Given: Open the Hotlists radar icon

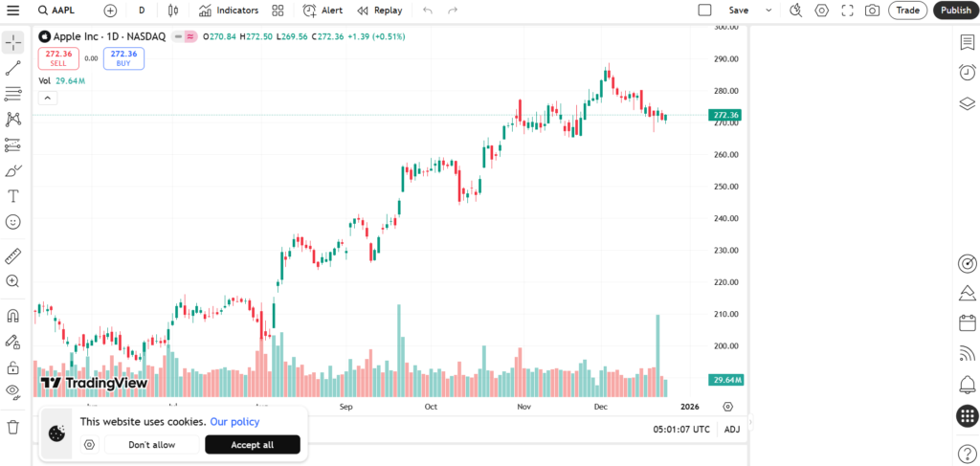Looking at the screenshot, I should pos(967,263).
